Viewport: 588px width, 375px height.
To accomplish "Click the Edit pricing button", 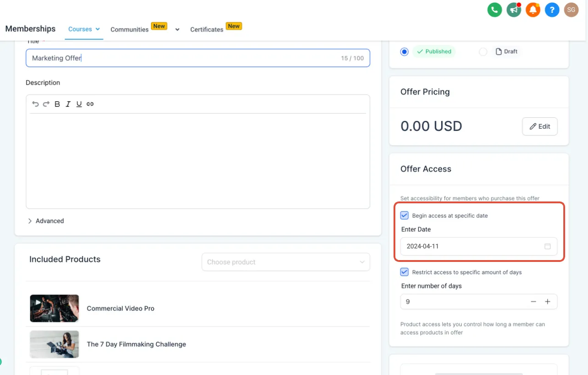I will 540,126.
